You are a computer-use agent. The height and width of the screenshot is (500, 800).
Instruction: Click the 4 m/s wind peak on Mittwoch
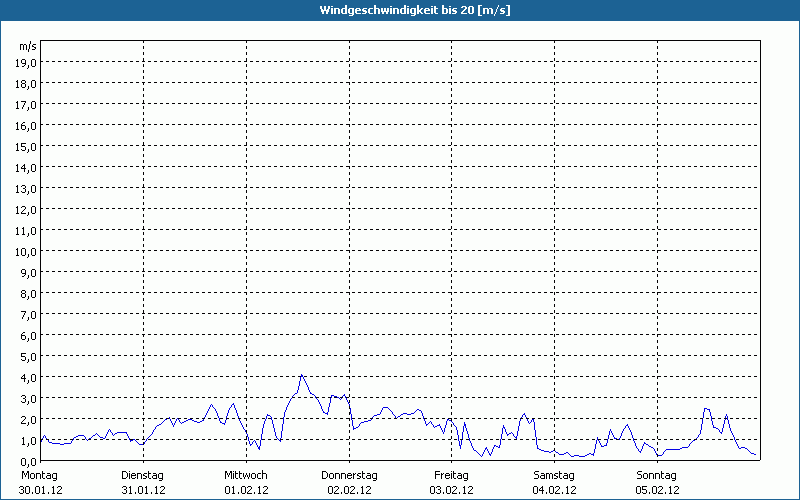point(302,376)
